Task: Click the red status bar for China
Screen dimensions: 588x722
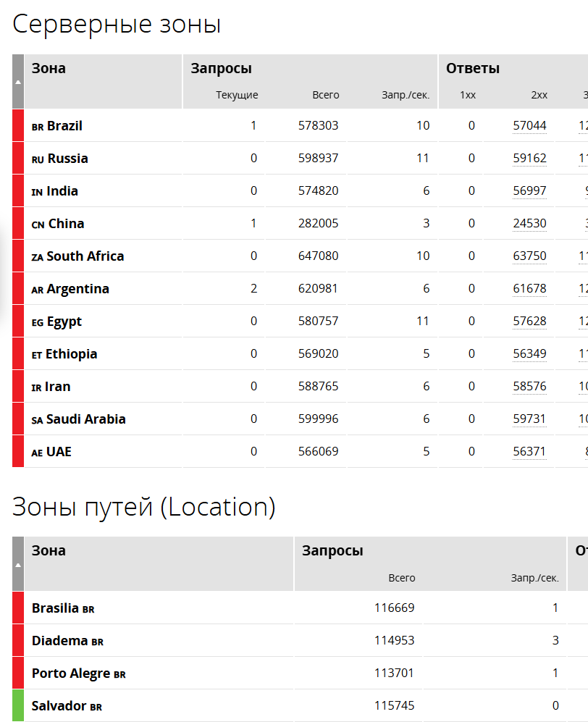Action: 18,223
